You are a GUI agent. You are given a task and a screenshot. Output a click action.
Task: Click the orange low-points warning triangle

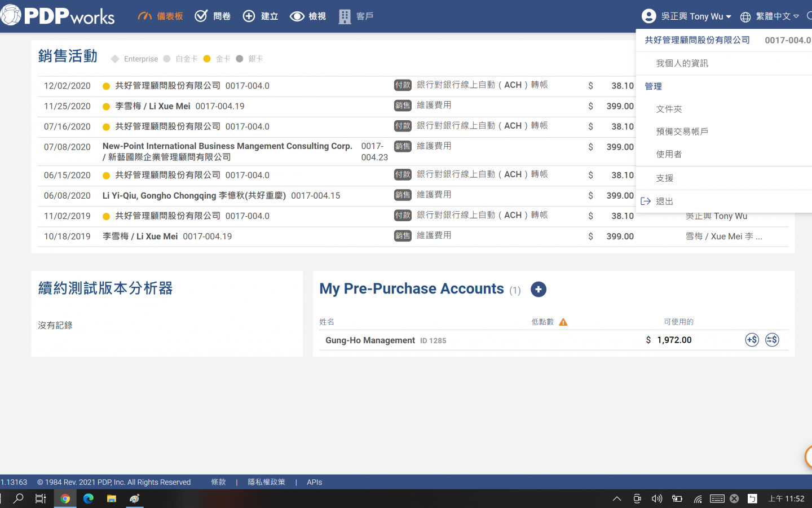[563, 322]
